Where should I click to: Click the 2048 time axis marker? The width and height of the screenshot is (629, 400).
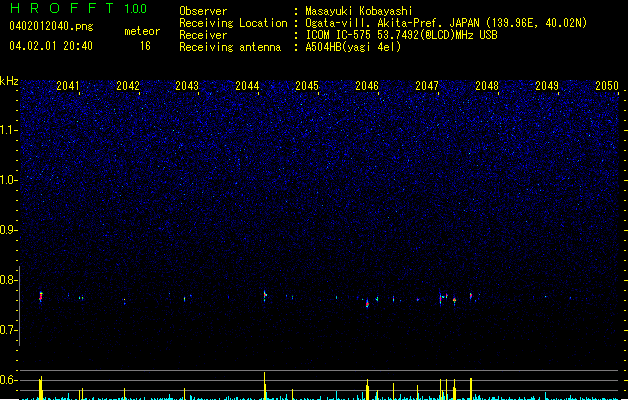[487, 86]
